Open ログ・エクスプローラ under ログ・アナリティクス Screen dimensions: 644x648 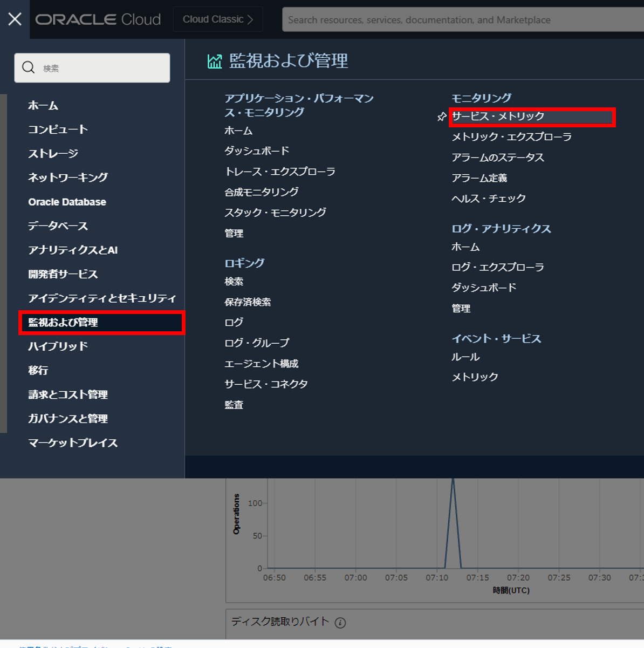click(497, 267)
